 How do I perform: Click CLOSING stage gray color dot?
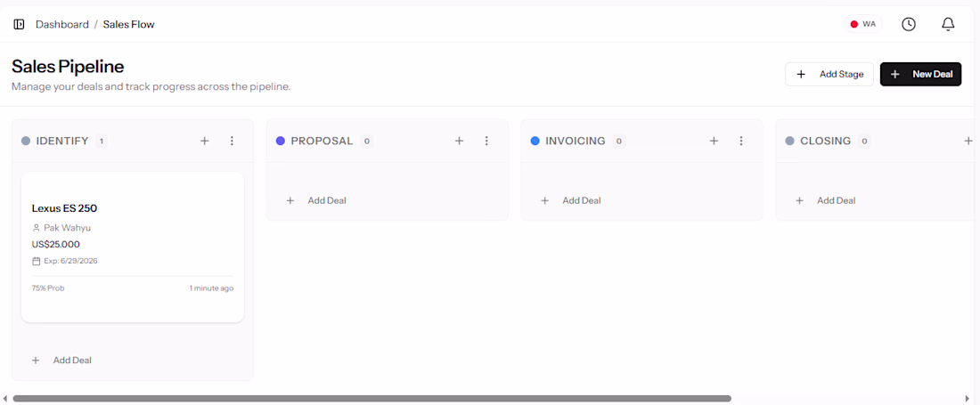point(790,141)
